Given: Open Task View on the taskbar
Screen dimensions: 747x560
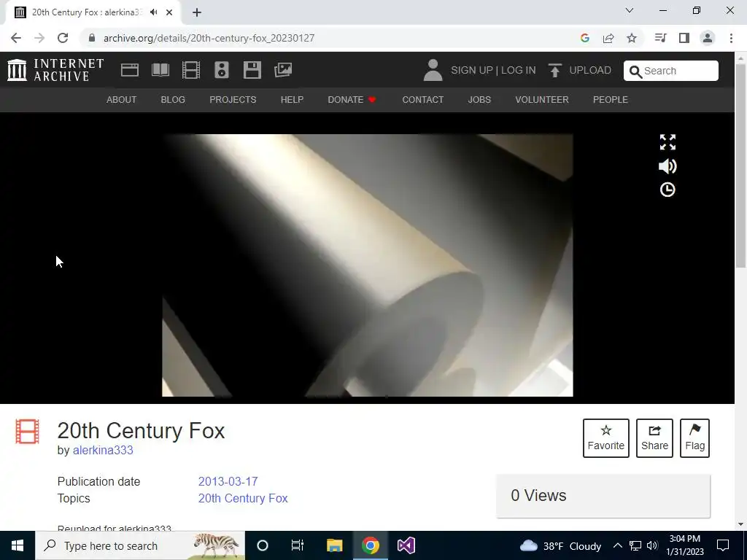Looking at the screenshot, I should click(x=298, y=545).
